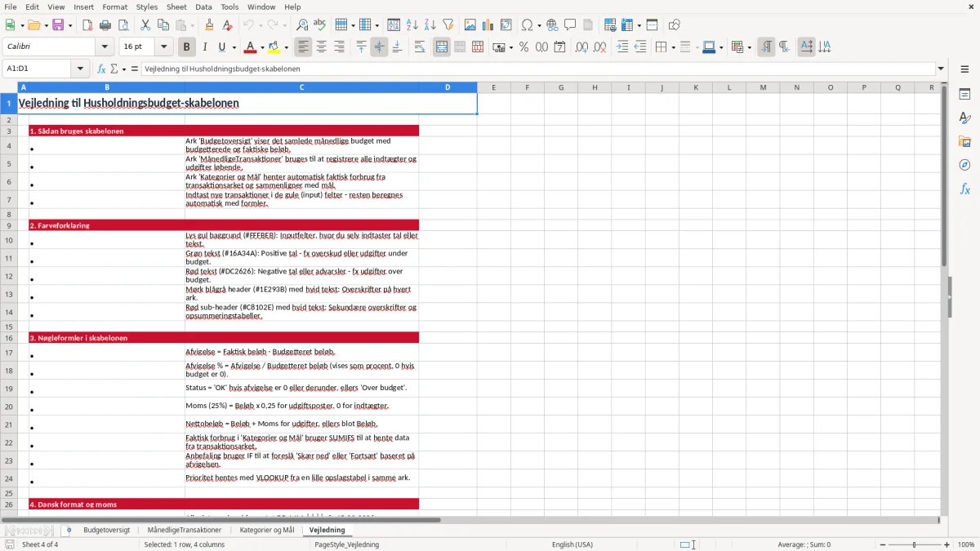This screenshot has width=980, height=551.
Task: Click the zoom slider in status bar
Action: tap(915, 544)
